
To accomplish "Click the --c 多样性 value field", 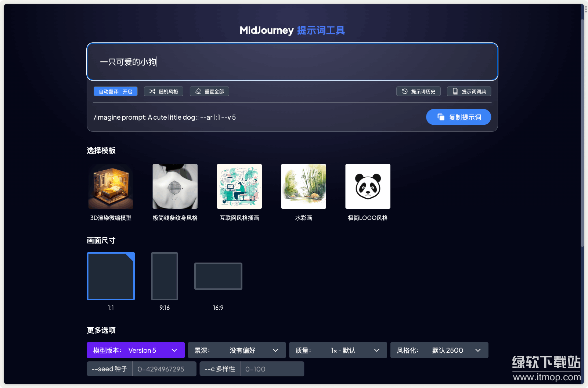I will 272,369.
